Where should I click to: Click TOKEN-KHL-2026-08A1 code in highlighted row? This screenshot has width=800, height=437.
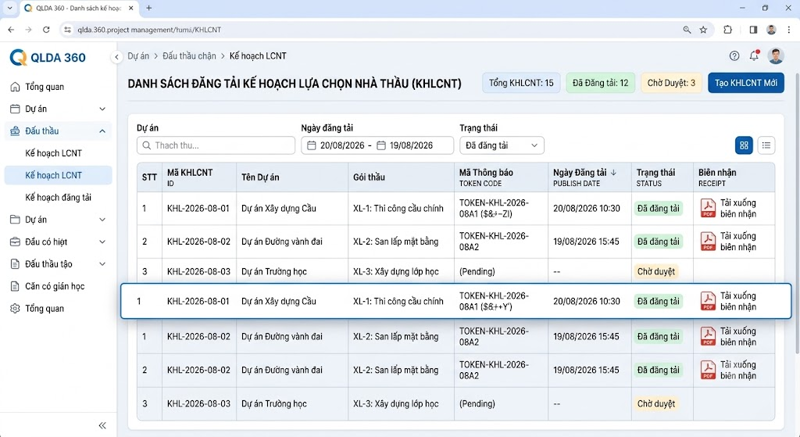pyautogui.click(x=494, y=301)
